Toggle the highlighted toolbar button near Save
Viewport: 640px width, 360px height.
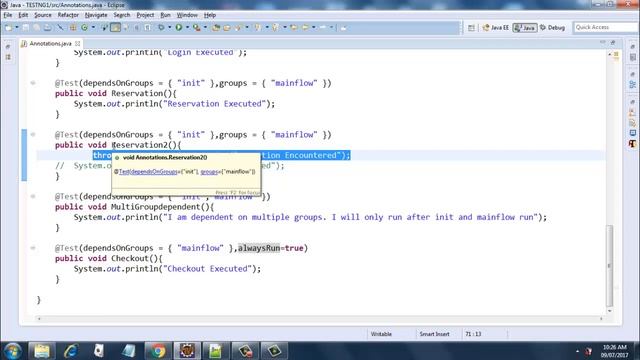116,27
